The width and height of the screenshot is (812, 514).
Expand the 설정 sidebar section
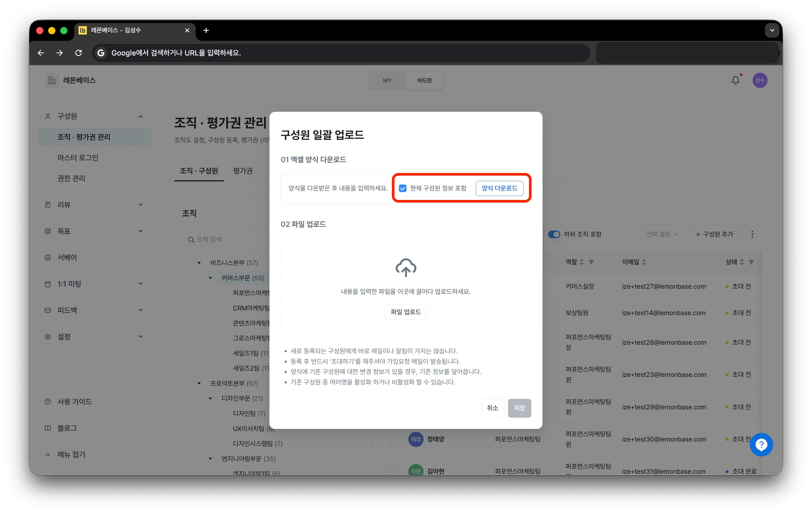click(x=141, y=337)
